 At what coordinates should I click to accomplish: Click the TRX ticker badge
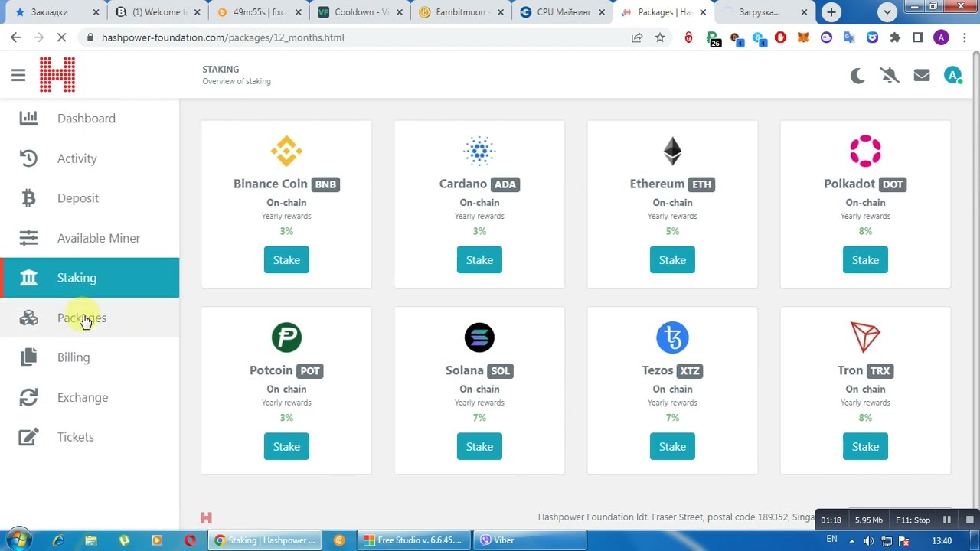click(x=880, y=371)
